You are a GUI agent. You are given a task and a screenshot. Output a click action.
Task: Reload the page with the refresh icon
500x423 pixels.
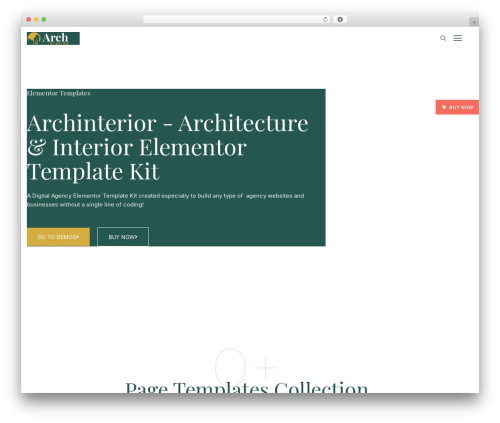(x=325, y=20)
